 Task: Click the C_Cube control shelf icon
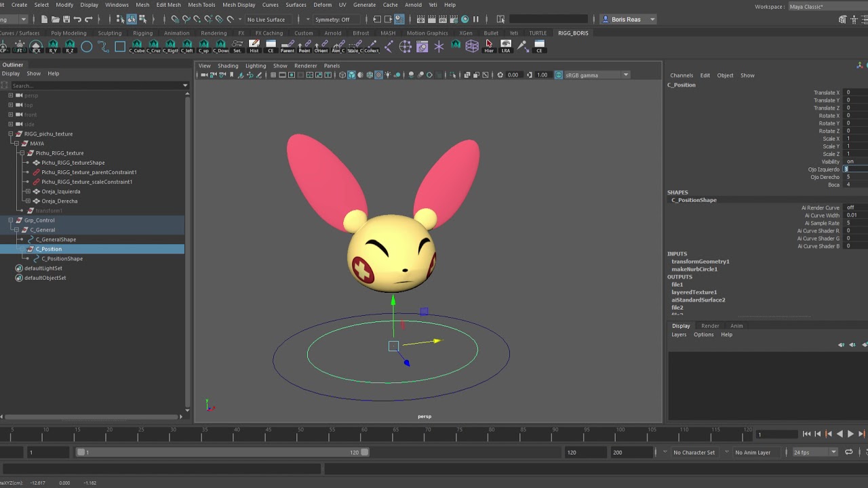click(137, 46)
